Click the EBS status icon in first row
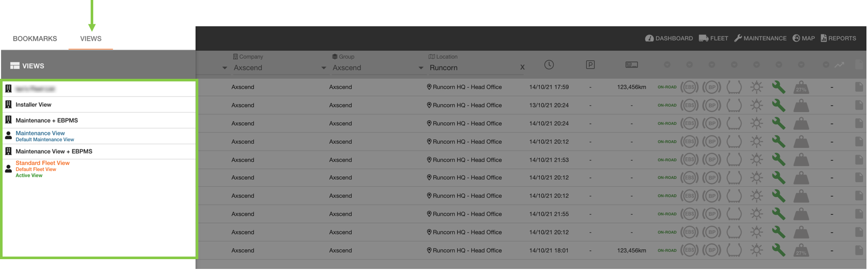 [x=689, y=87]
